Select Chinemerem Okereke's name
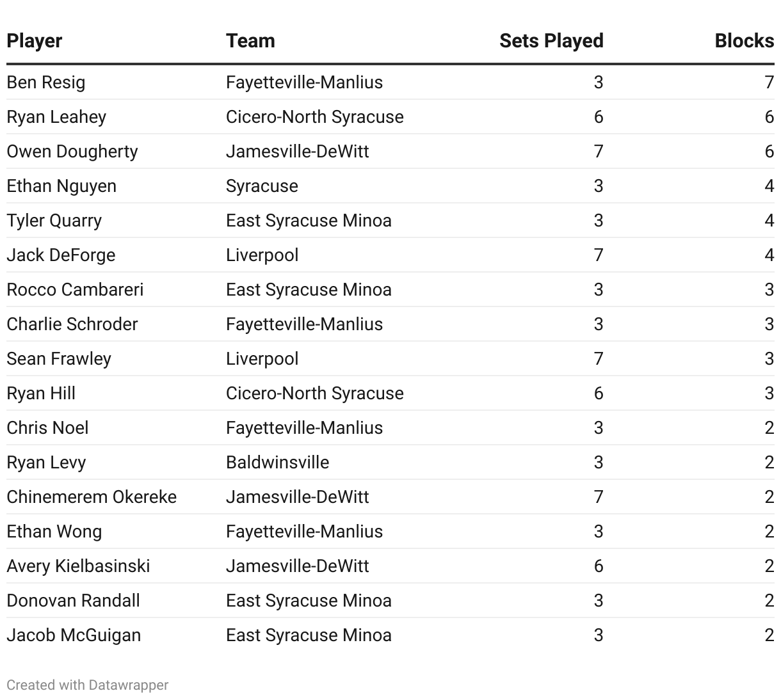 pos(92,497)
